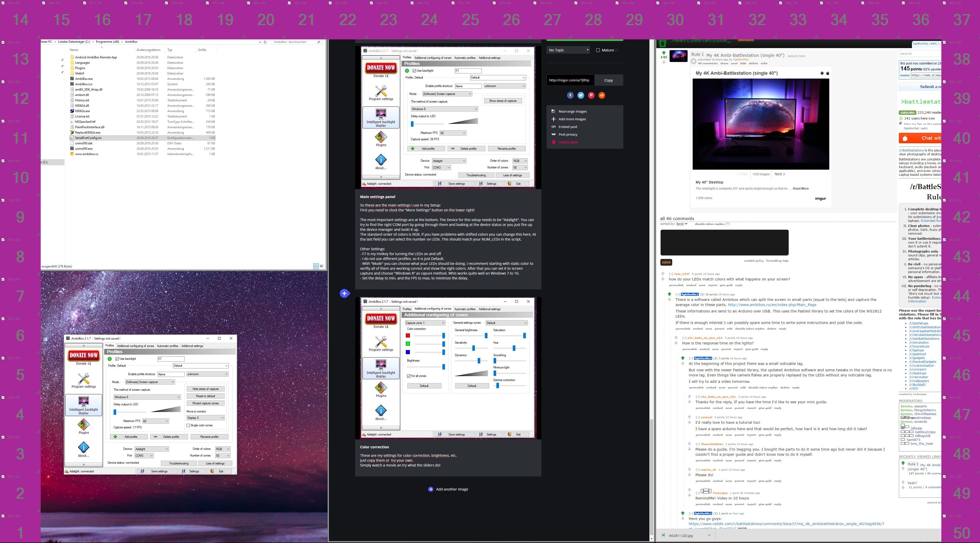Check the Single color zones box

tap(188, 426)
